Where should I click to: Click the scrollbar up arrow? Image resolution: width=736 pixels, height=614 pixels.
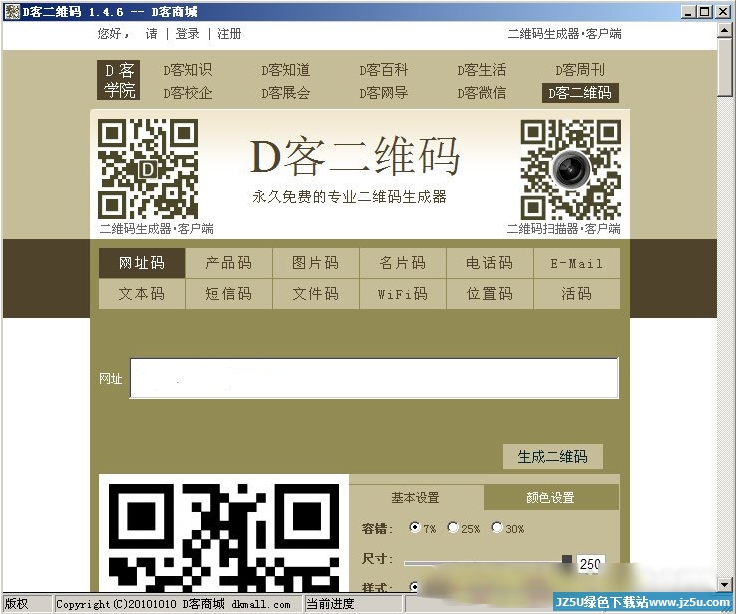tap(724, 31)
